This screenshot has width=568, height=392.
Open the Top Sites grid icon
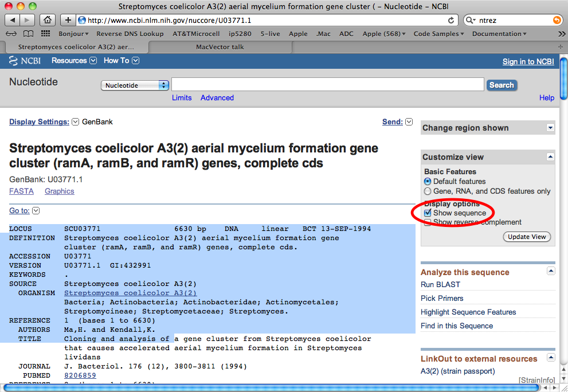click(45, 34)
